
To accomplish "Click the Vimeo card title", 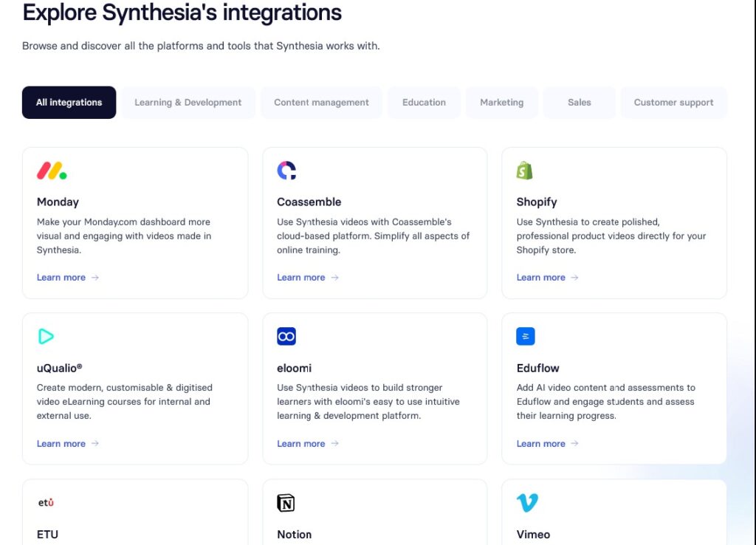I will 533,535.
